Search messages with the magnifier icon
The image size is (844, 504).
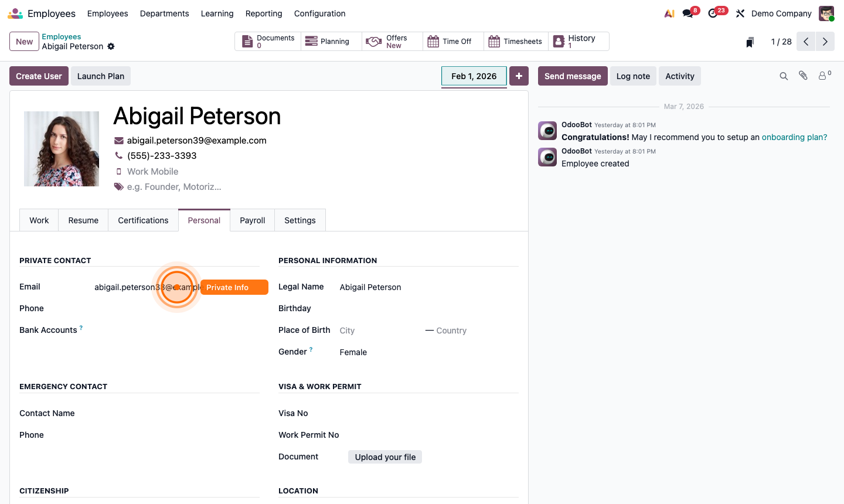[x=784, y=76]
